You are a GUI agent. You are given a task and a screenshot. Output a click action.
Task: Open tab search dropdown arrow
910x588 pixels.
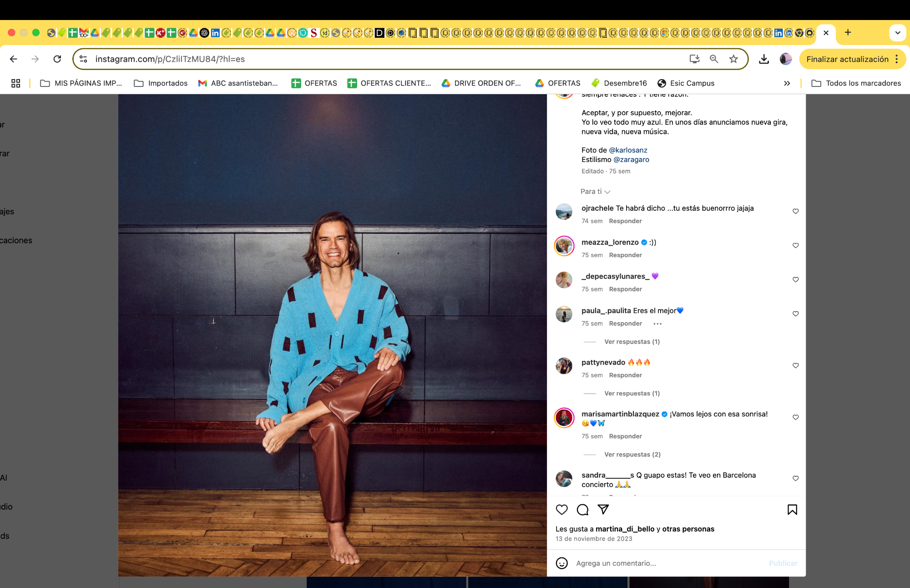pos(898,33)
